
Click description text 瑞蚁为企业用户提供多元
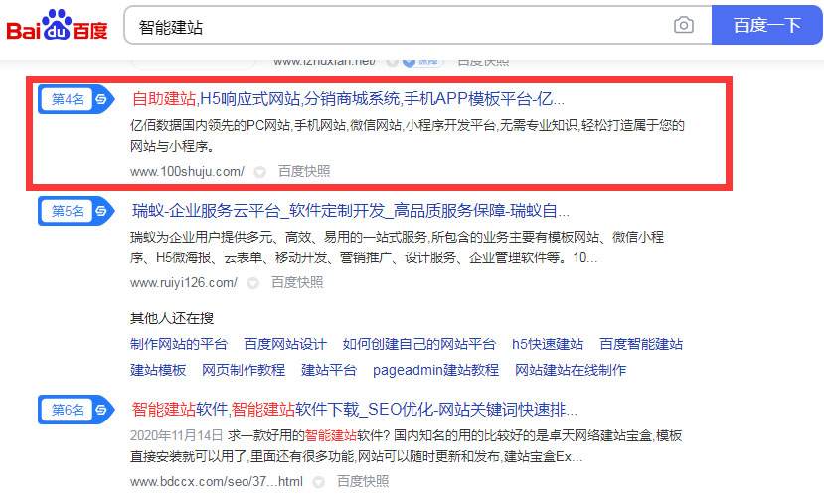pyautogui.click(x=397, y=247)
